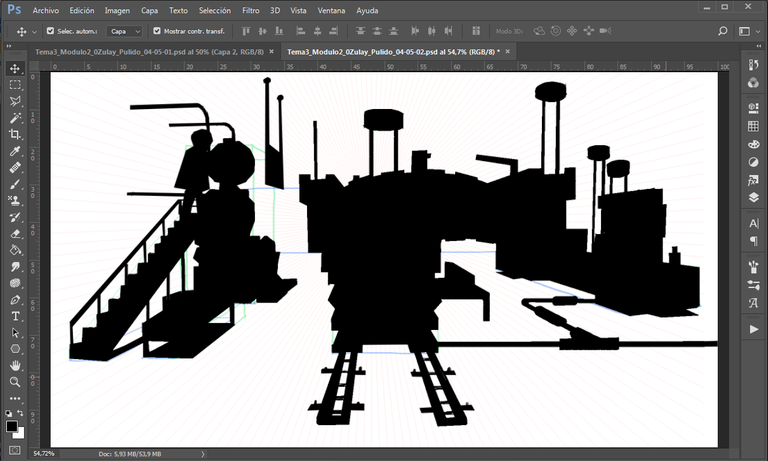
Task: Swap foreground and background colors
Action: pos(20,413)
